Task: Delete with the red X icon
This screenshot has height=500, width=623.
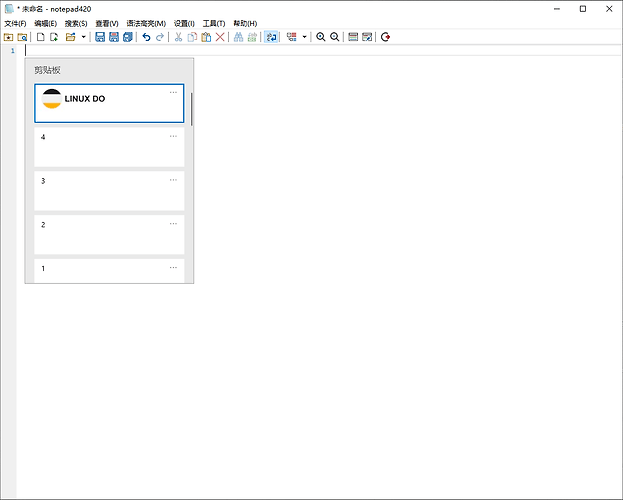Action: point(220,37)
